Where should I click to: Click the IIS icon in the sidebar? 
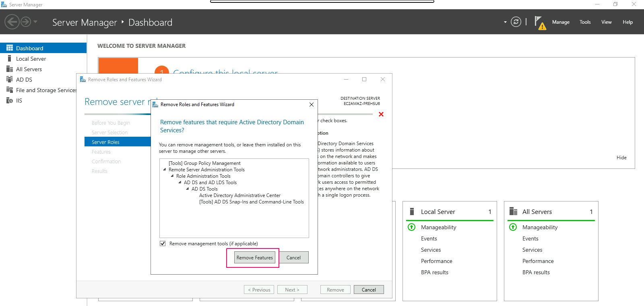coord(10,101)
